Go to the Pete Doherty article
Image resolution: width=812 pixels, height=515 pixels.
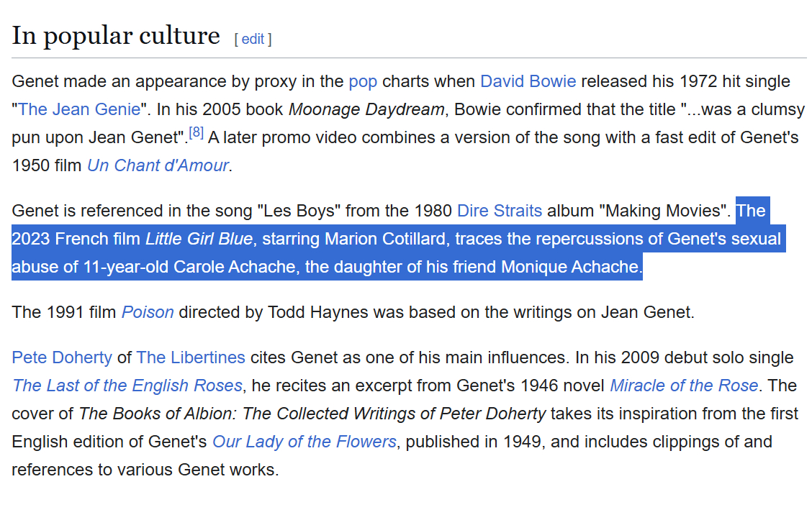62,357
